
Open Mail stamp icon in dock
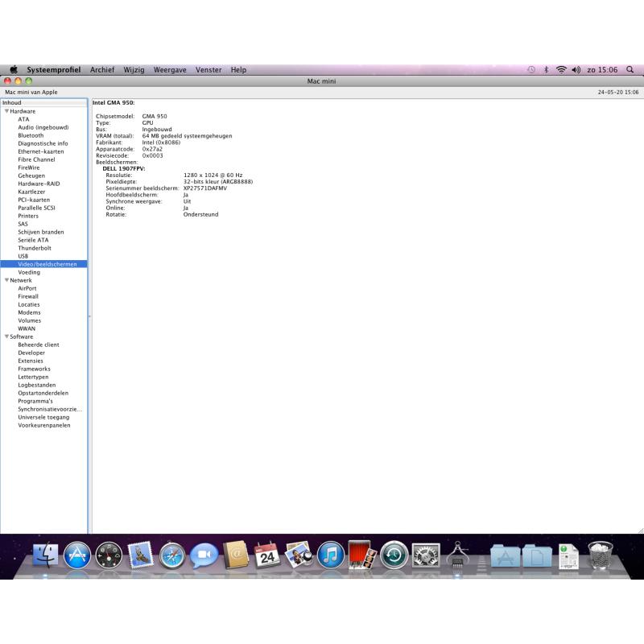pyautogui.click(x=140, y=555)
